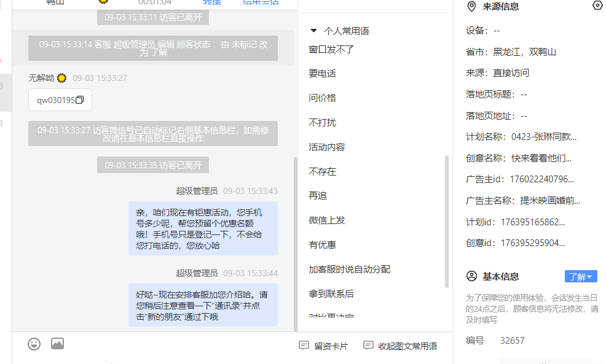The height and width of the screenshot is (364, 606).
Task: Click the timestamp 09-03 15:33:44
Action: pyautogui.click(x=250, y=273)
